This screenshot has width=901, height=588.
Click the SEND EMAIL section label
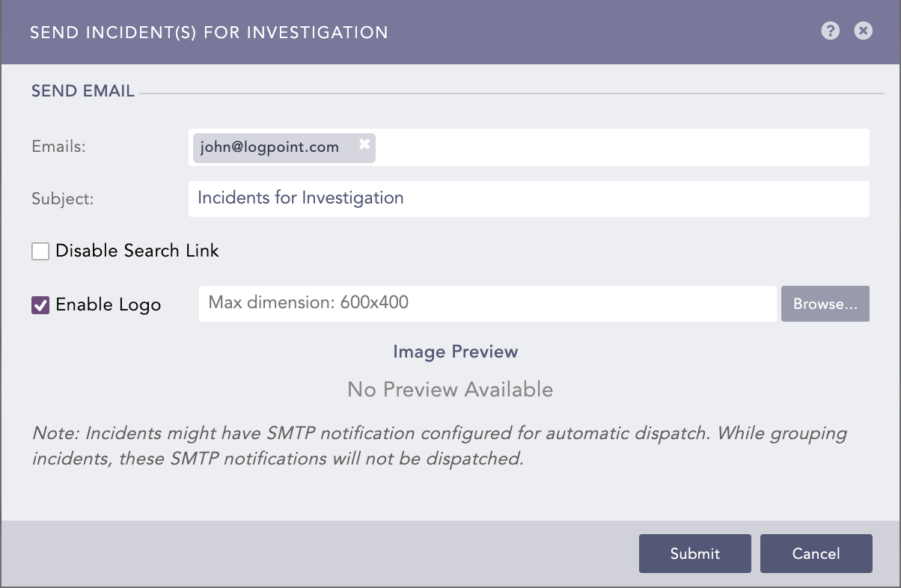[x=82, y=91]
